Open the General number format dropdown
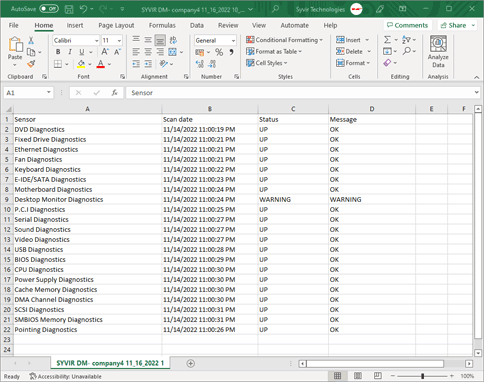Viewport: 484px width, 382px height. tap(233, 40)
